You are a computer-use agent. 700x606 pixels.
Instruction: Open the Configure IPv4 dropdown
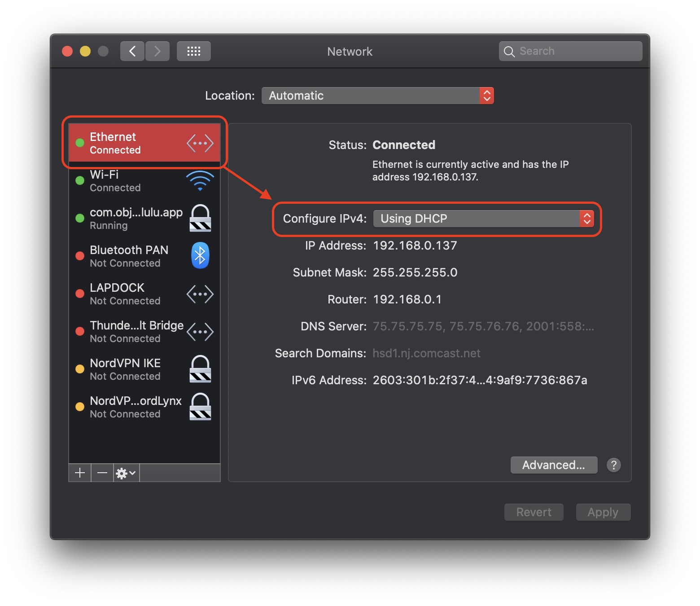tap(483, 219)
